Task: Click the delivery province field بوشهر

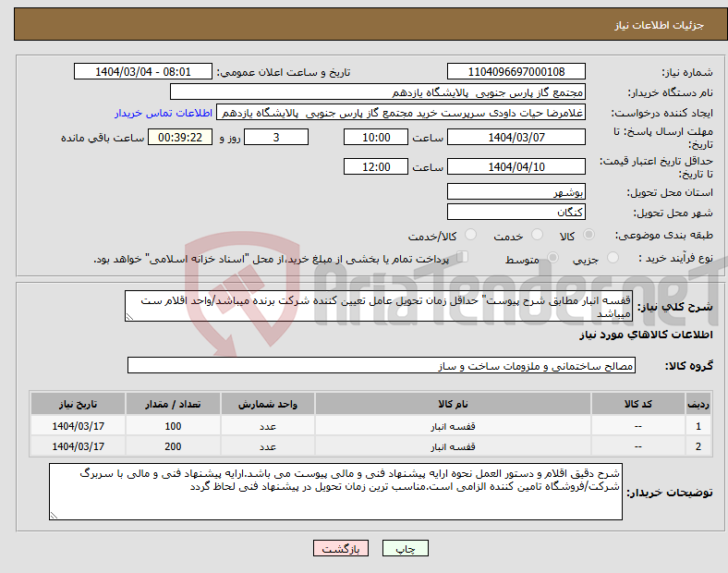Action: 516,191
